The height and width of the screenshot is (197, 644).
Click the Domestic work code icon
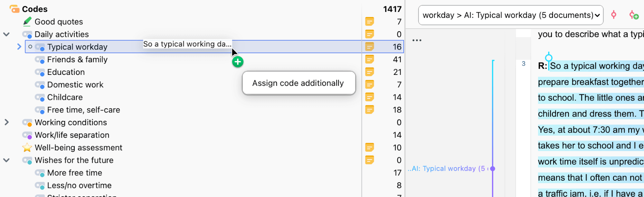coord(40,85)
